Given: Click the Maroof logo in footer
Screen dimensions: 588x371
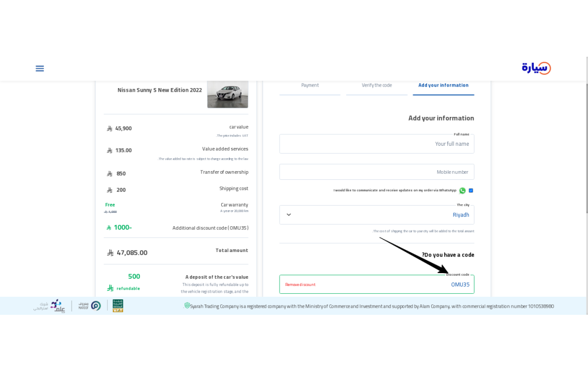Looking at the screenshot, I should point(90,306).
